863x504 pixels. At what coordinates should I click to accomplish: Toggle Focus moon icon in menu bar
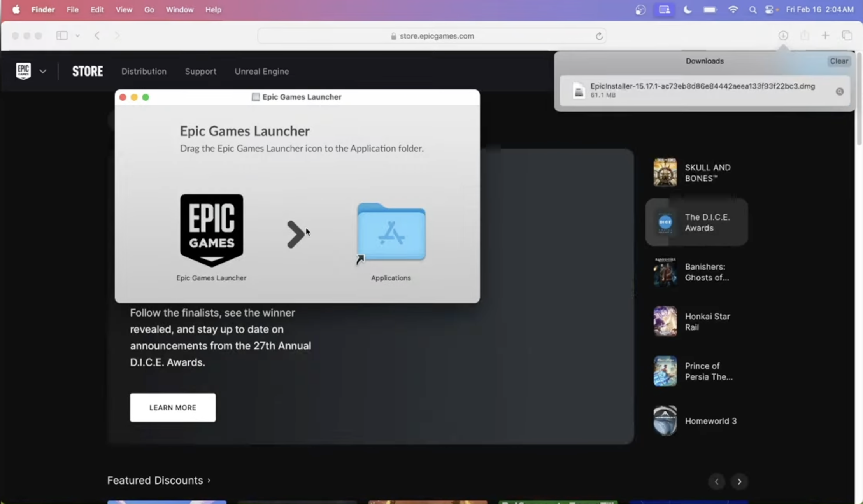(x=688, y=10)
